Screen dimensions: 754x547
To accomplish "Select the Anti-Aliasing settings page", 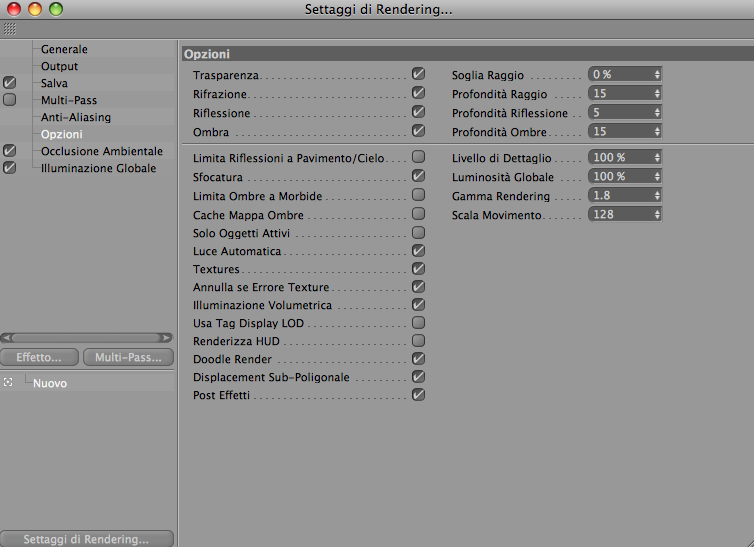I will [x=76, y=117].
